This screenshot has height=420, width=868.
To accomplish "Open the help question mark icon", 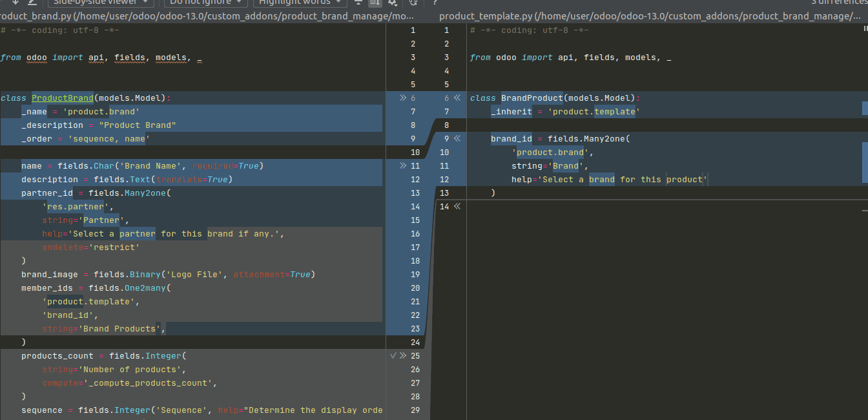I will [x=436, y=3].
